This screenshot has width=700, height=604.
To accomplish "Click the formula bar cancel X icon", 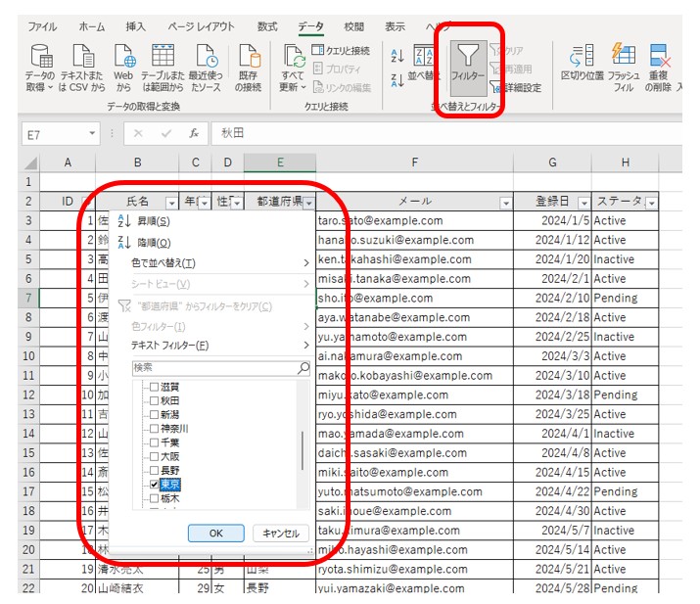I will coord(138,133).
